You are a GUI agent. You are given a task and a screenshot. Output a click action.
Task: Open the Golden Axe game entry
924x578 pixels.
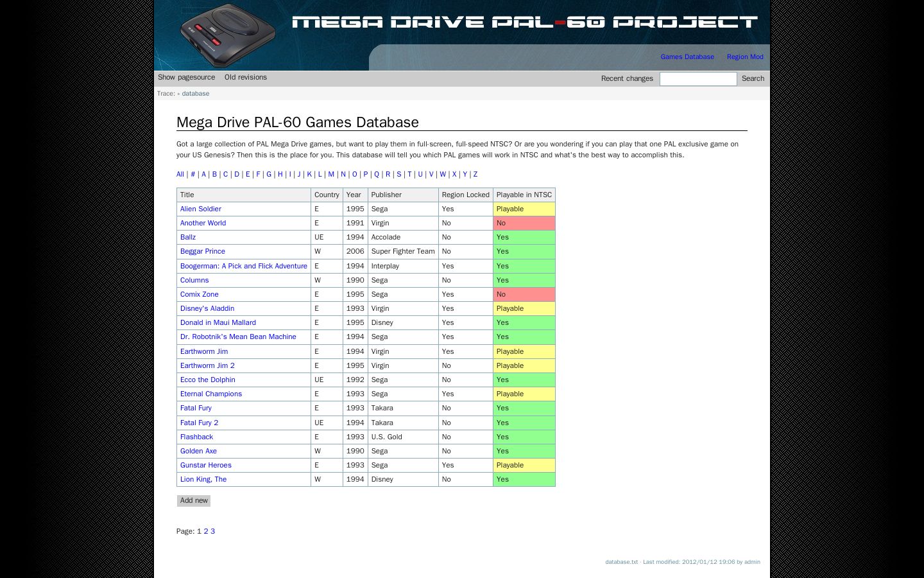tap(198, 451)
